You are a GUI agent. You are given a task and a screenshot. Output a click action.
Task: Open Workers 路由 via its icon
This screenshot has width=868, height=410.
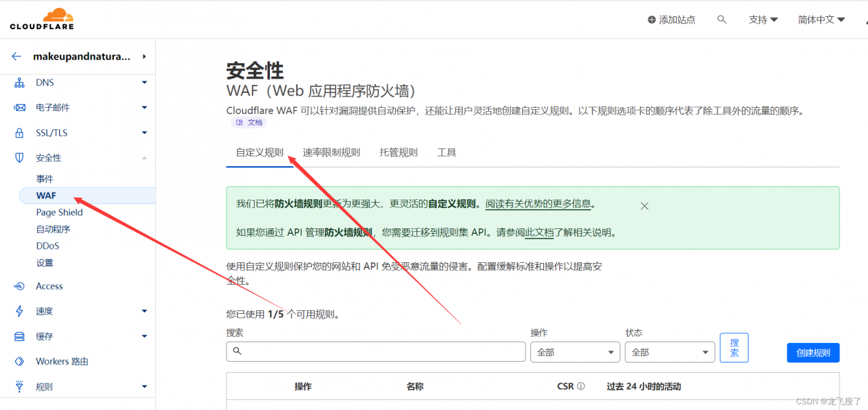coord(20,361)
